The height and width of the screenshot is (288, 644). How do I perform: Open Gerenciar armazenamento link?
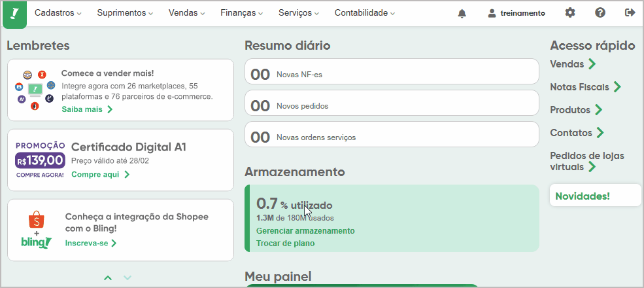click(x=305, y=231)
